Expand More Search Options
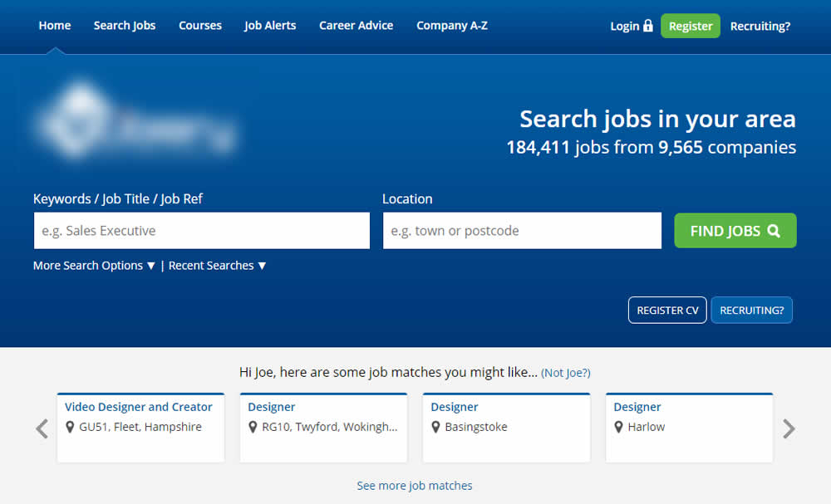 click(x=94, y=266)
